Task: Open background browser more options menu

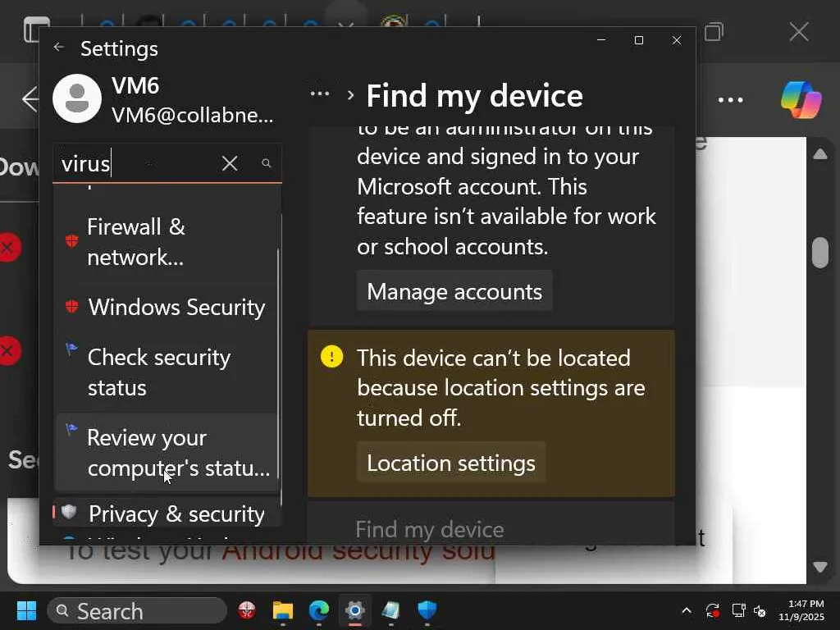Action: tap(731, 99)
